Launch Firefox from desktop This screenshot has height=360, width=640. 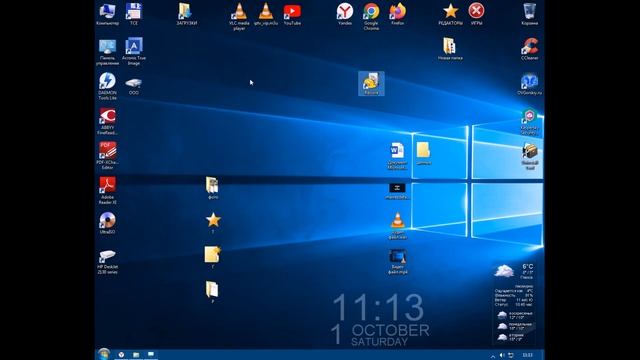click(397, 14)
